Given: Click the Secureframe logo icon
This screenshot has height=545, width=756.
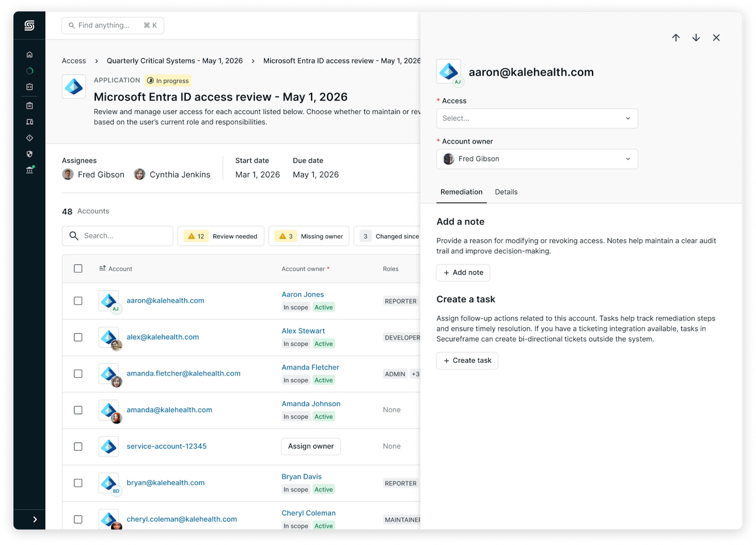Looking at the screenshot, I should (x=29, y=26).
